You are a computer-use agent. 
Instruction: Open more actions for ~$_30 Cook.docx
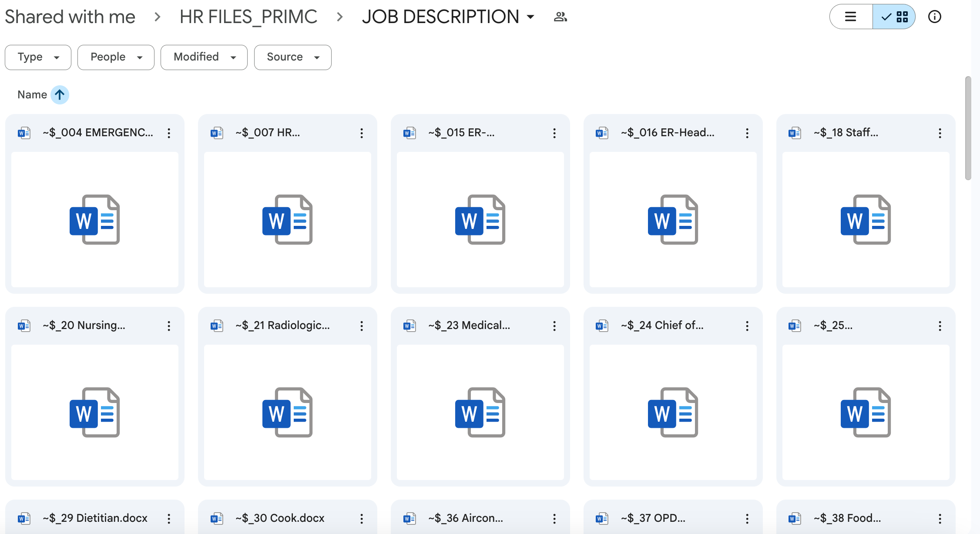click(362, 519)
